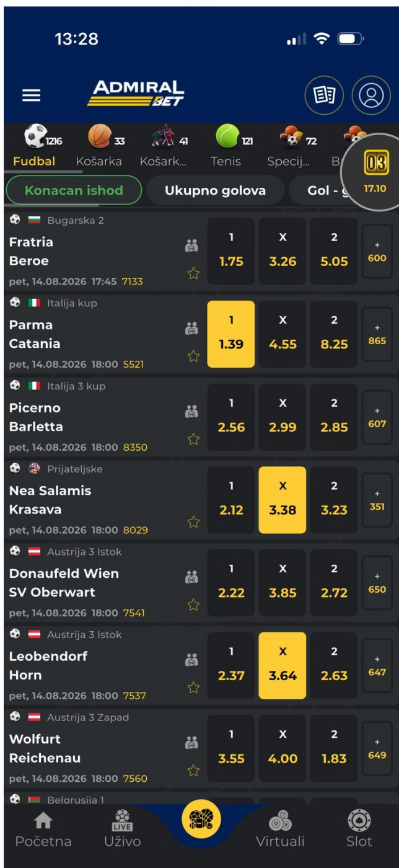Pick odds 1.83 on Reichenau win
The width and height of the screenshot is (399, 868).
[334, 748]
